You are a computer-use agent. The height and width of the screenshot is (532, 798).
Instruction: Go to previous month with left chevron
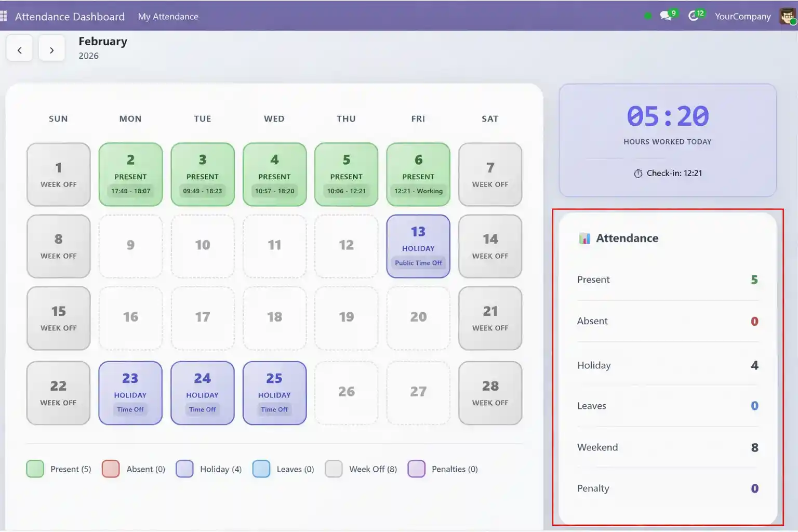(19, 48)
